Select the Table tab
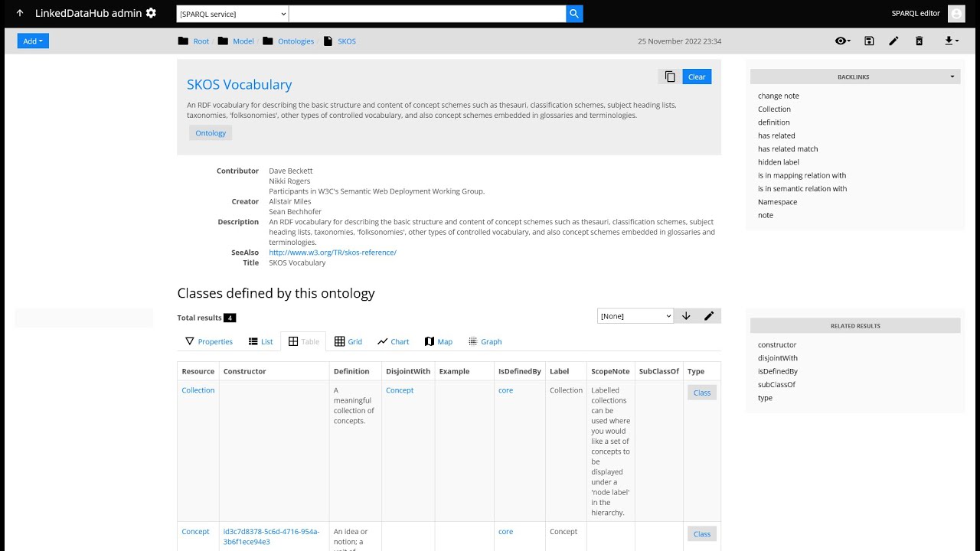 [303, 341]
